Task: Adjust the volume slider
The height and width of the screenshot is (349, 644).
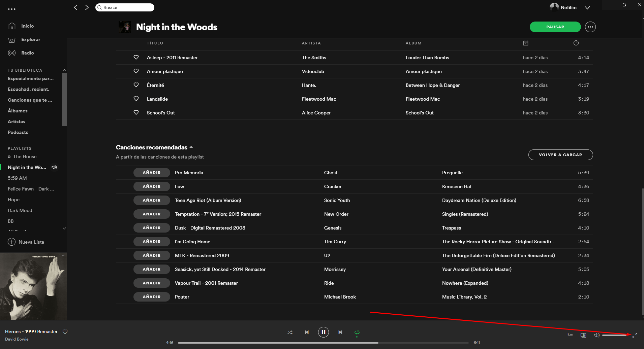Action: 614,335
